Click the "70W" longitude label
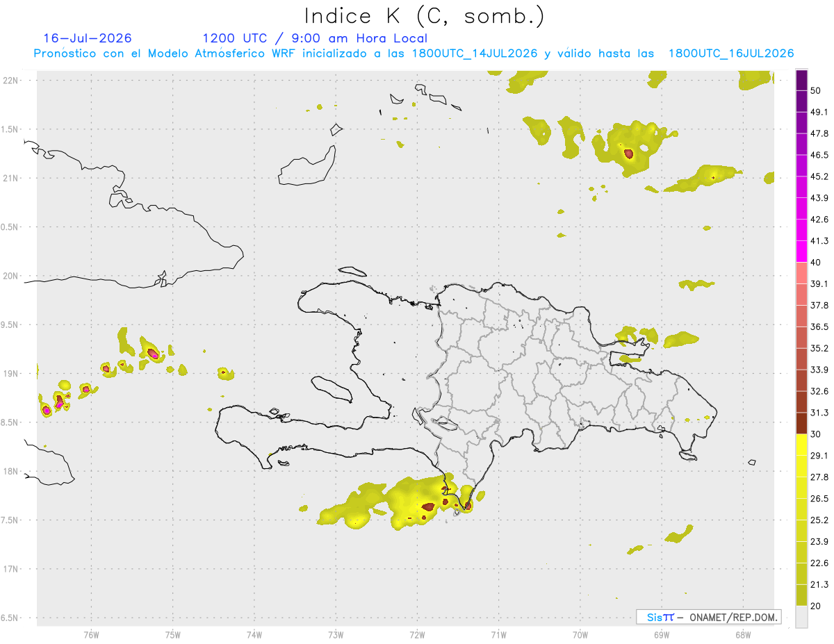The height and width of the screenshot is (644, 834). click(x=580, y=634)
